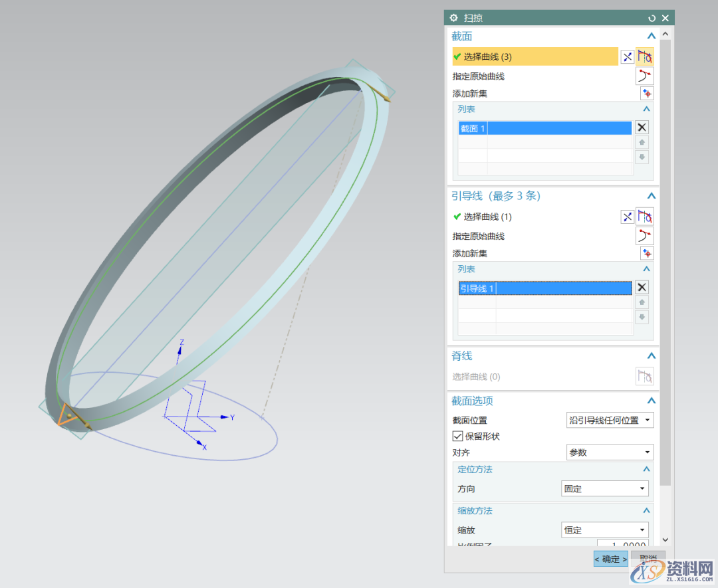Screen dimensions: 718x588
Task: Remove 截面 1 with the X icon
Action: (641, 128)
